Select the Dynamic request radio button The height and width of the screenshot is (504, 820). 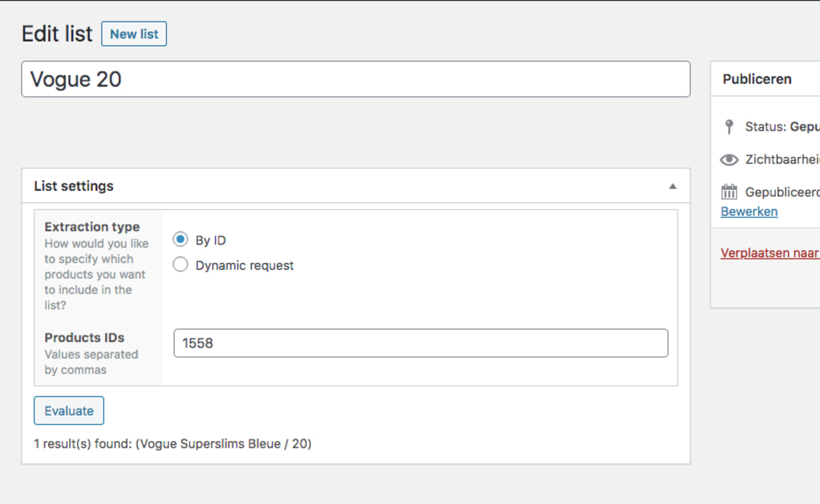pyautogui.click(x=180, y=265)
